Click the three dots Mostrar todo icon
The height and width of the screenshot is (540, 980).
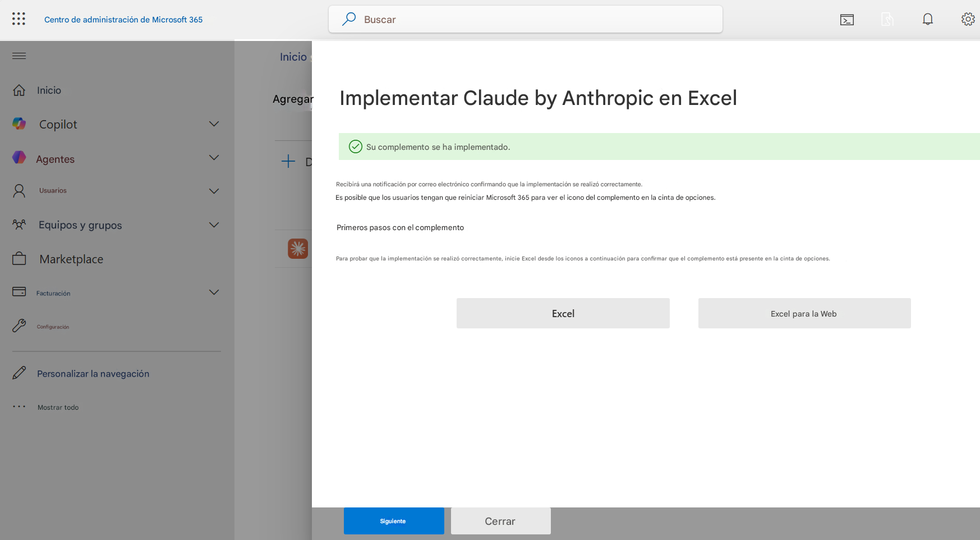pyautogui.click(x=19, y=406)
